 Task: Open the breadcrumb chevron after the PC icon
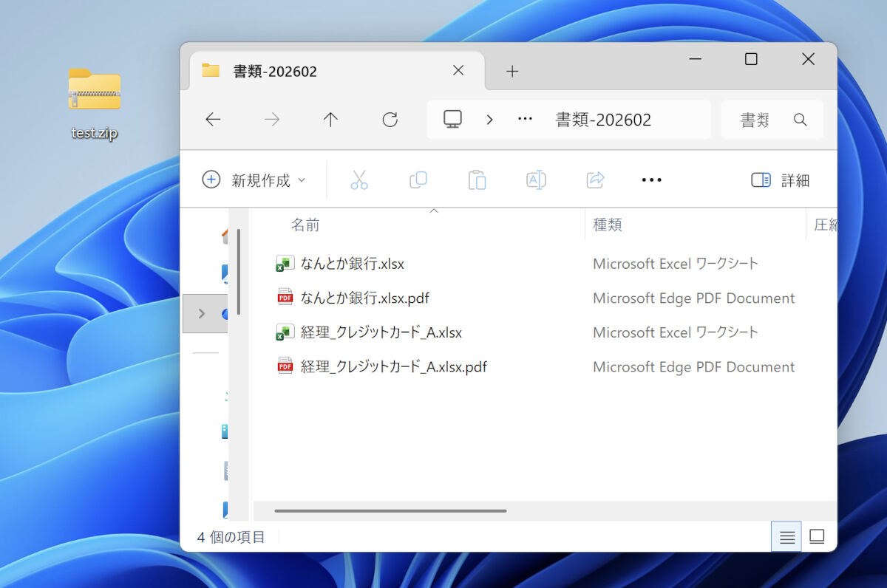[489, 120]
